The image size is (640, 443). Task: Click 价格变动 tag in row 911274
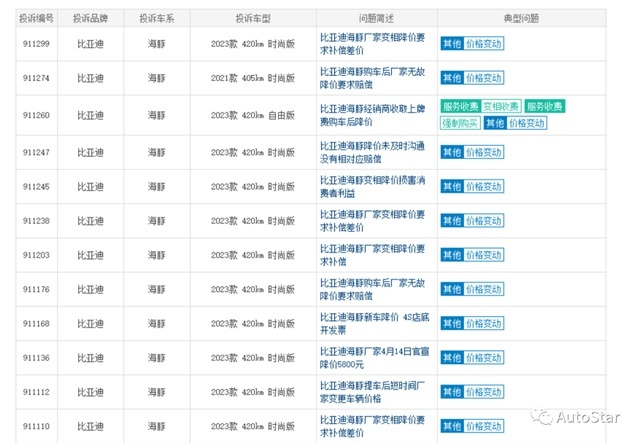point(484,78)
